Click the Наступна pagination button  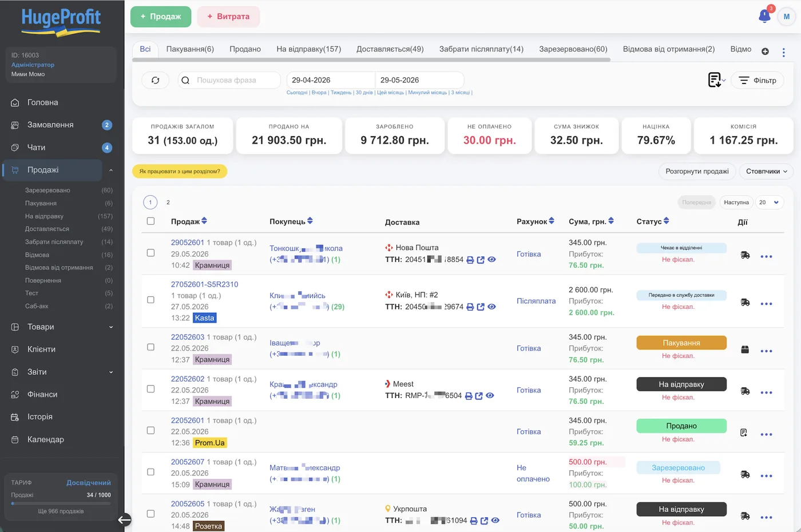coord(736,203)
